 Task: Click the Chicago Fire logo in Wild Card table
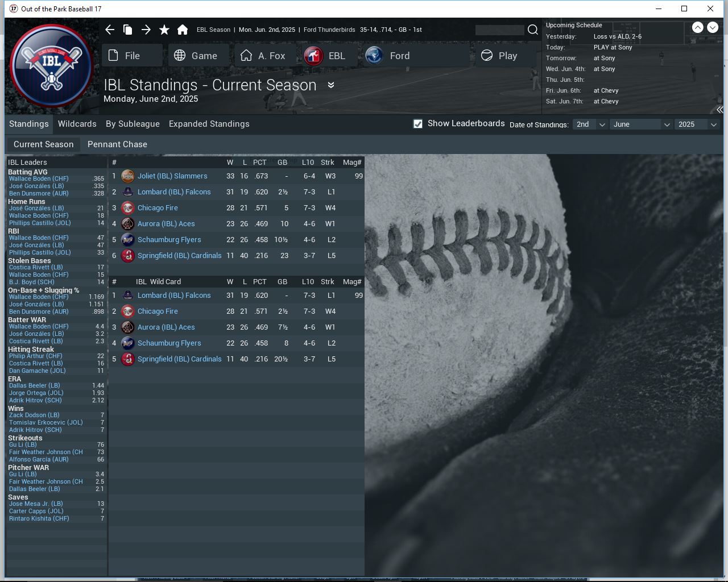[x=128, y=311]
